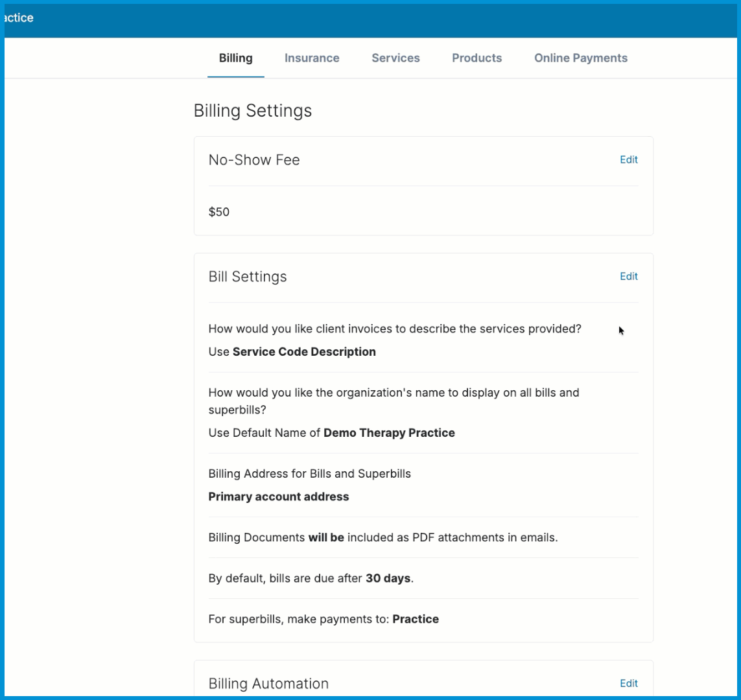Image resolution: width=741 pixels, height=700 pixels.
Task: Click the Bill Settings heading
Action: pyautogui.click(x=248, y=277)
